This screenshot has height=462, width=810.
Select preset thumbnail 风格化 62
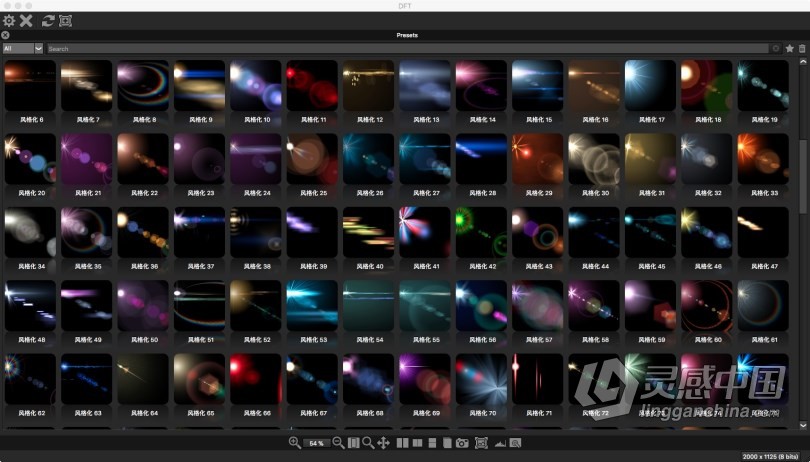[30, 379]
